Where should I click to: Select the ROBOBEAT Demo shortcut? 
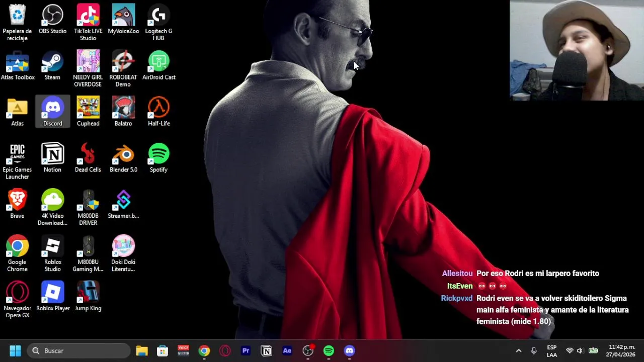123,69
